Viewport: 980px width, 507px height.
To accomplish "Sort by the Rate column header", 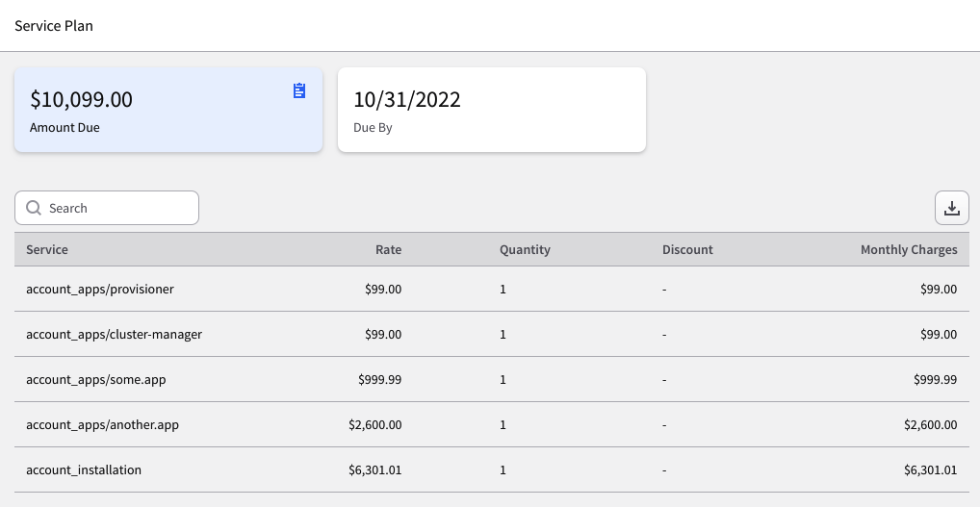I will [388, 250].
